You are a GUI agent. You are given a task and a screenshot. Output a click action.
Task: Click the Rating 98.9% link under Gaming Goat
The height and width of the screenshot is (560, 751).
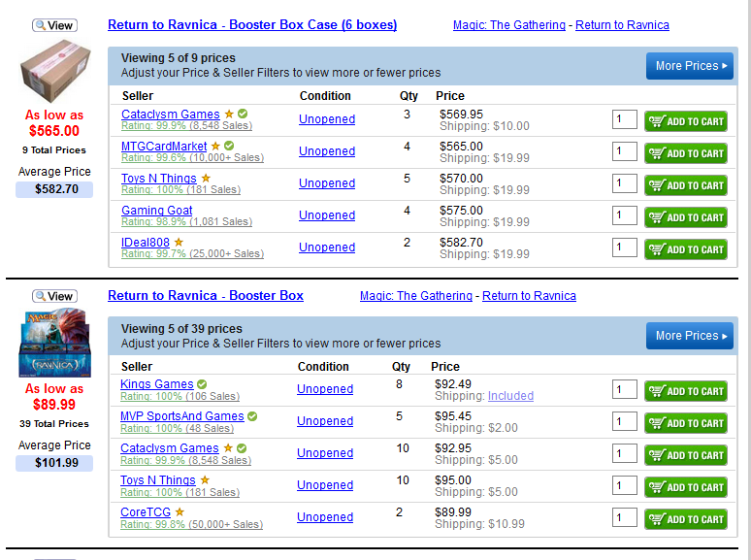point(187,222)
